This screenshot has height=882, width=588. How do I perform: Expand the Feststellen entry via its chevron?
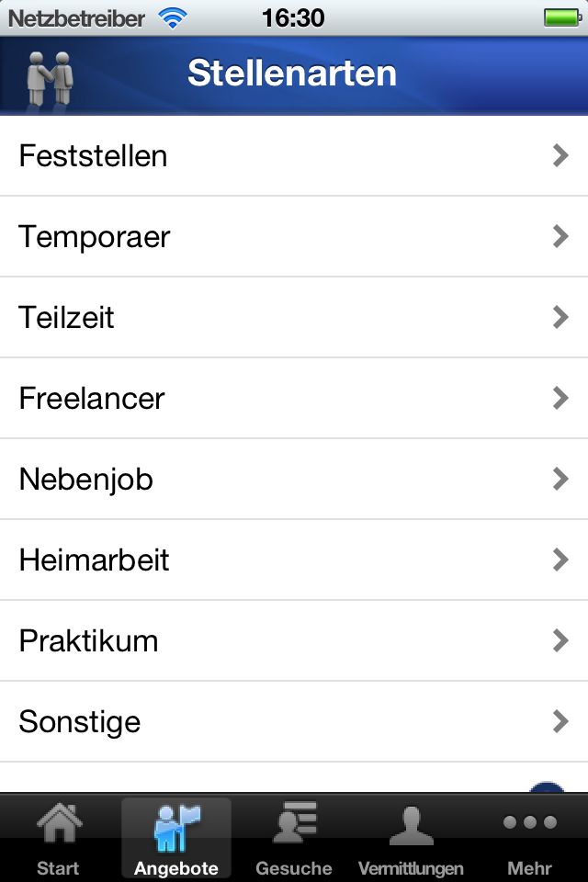coord(560,155)
